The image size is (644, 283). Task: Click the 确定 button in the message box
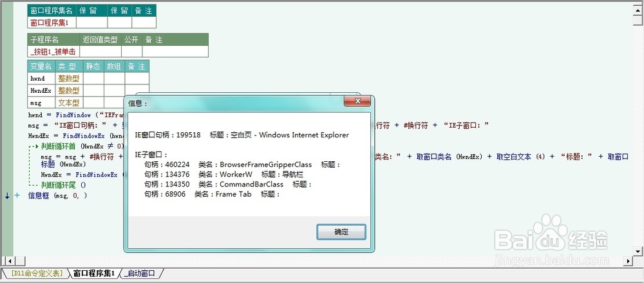point(341,232)
